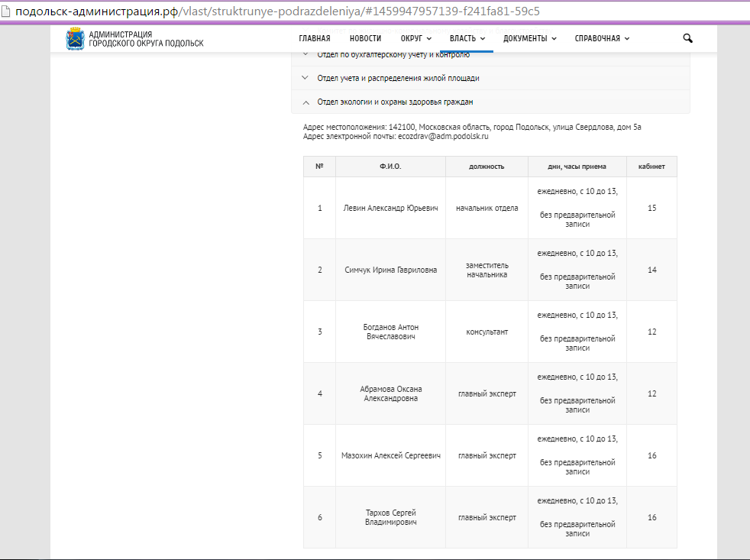Screen dimensions: 750x560
Task: Expand Отдел по бухгалтерскому учету и контролю
Action: pyautogui.click(x=393, y=55)
